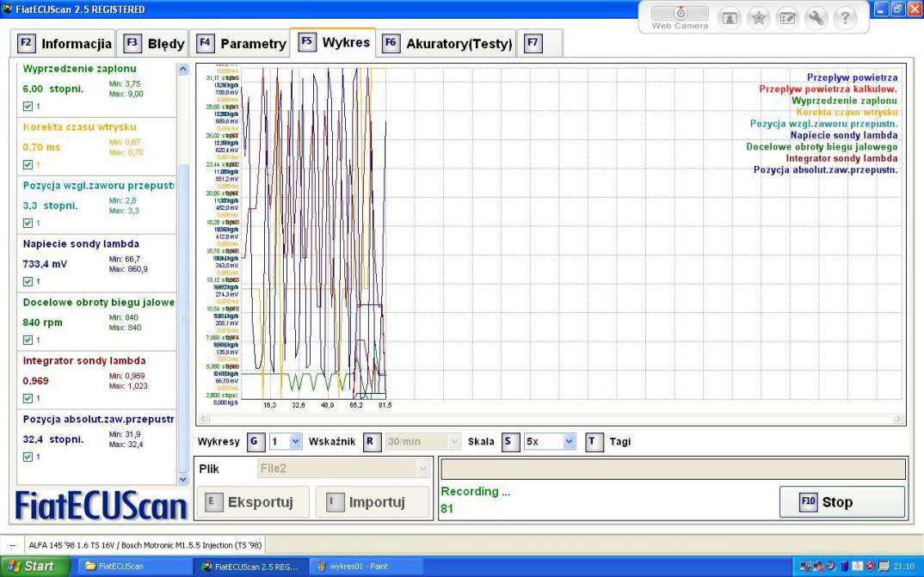Switch to the Parametry tab

click(x=240, y=44)
